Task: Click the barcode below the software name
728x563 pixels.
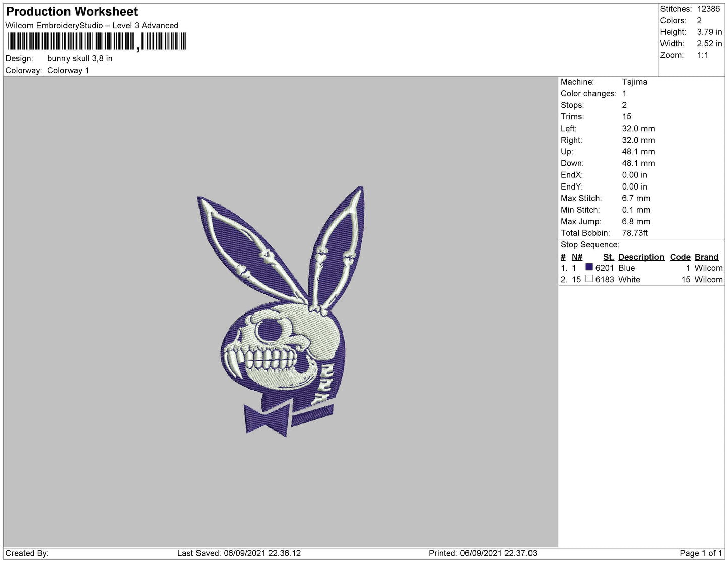Action: (x=96, y=41)
